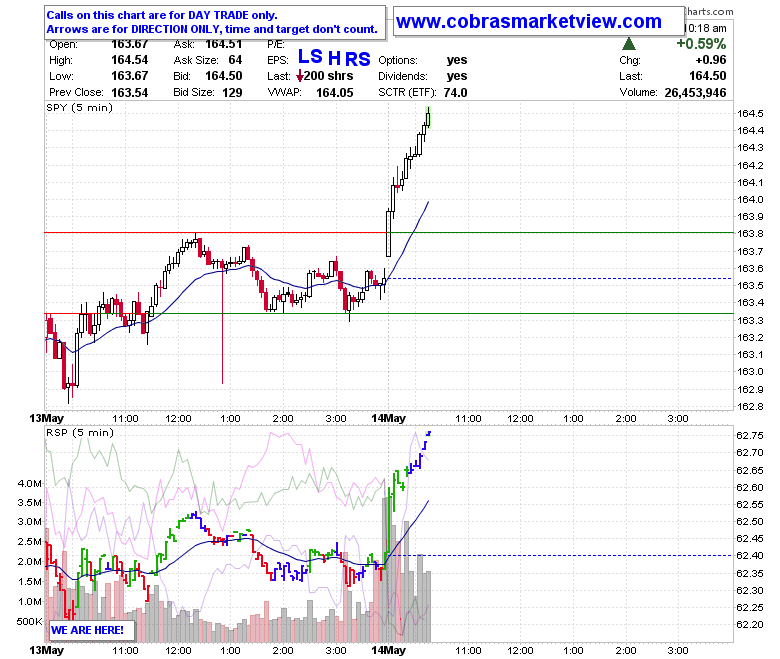
Task: Select the Low value 163.67
Action: [129, 76]
